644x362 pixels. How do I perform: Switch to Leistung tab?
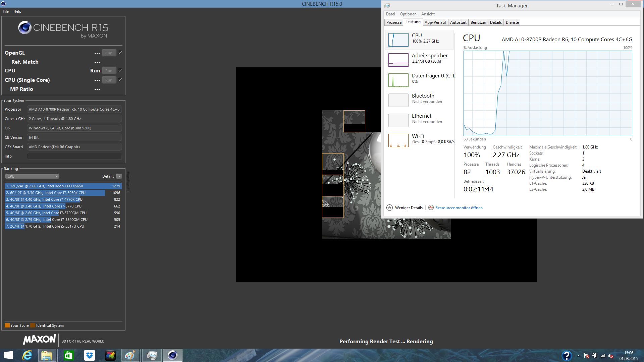pos(413,22)
